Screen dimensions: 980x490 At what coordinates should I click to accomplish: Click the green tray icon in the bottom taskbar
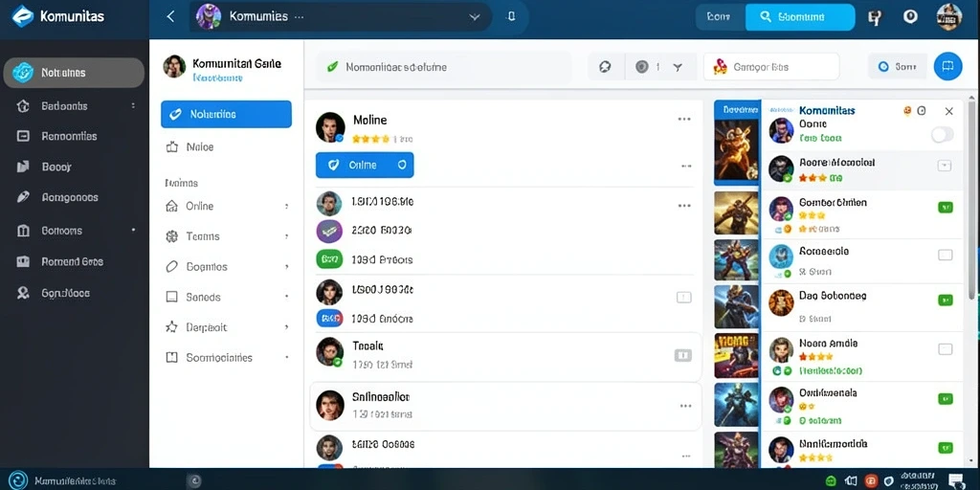(831, 481)
